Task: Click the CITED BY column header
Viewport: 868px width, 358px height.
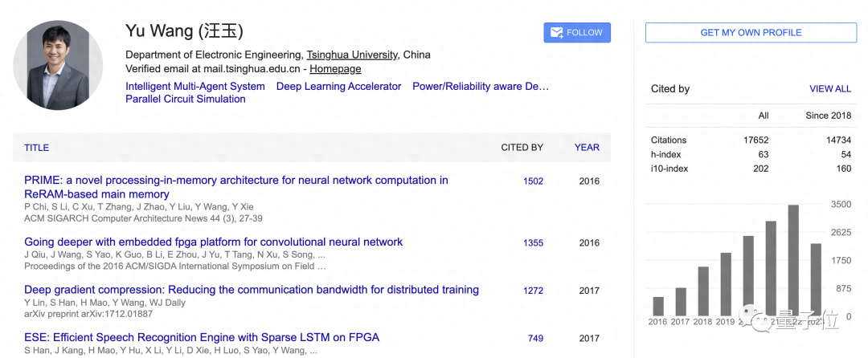Action: point(522,148)
